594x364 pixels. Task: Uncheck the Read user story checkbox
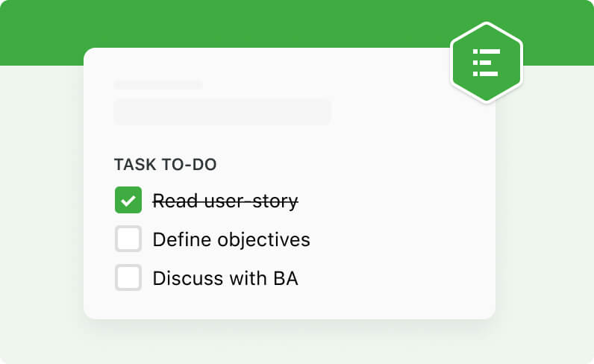(128, 200)
